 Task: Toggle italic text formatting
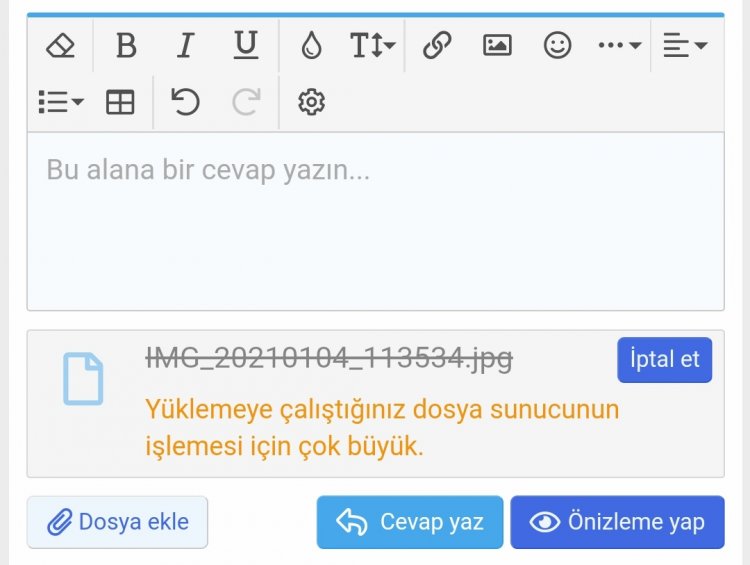coord(186,46)
